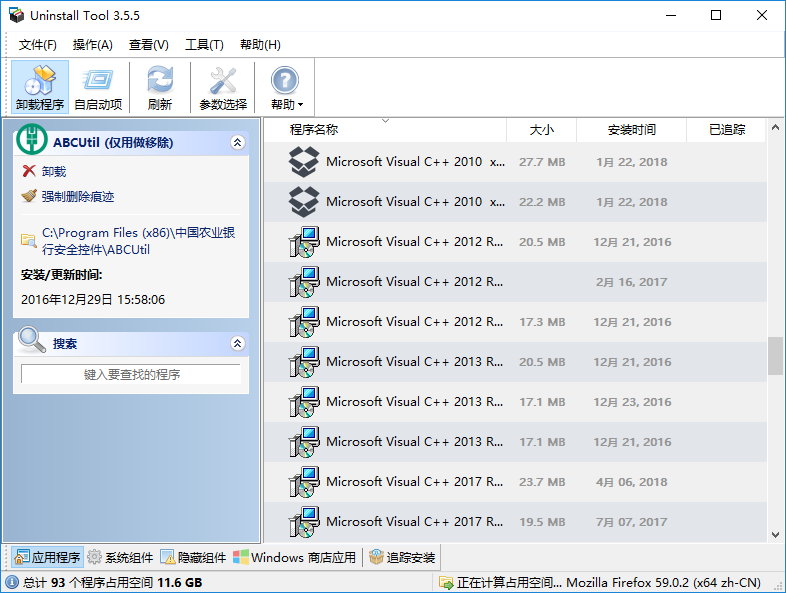Open the 卸载程序 uninstaller toolbar icon
The width and height of the screenshot is (786, 593).
[x=40, y=80]
